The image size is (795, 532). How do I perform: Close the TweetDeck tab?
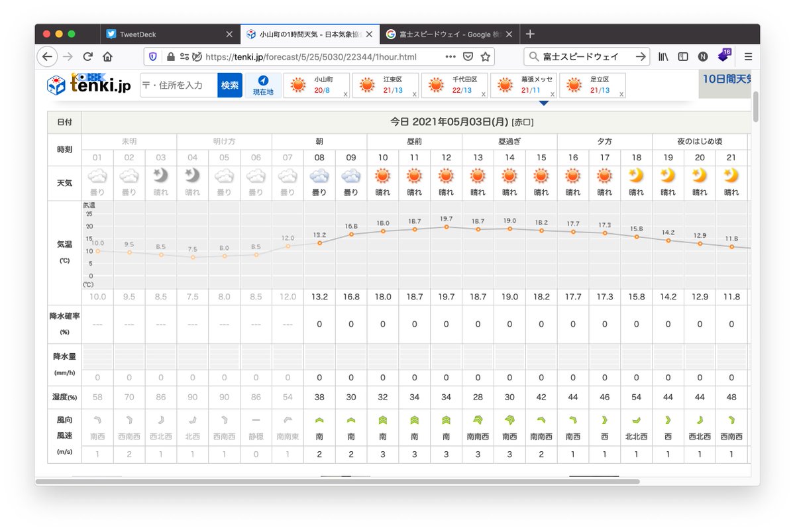[x=229, y=34]
